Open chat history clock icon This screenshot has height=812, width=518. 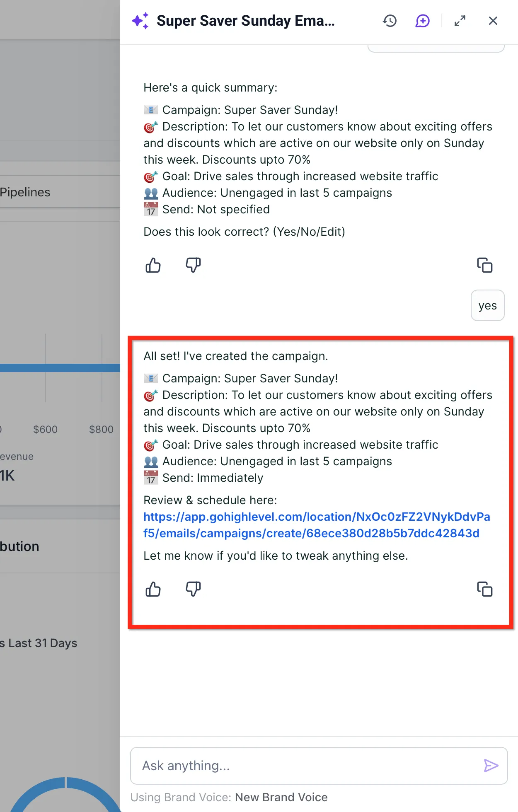[x=390, y=21]
